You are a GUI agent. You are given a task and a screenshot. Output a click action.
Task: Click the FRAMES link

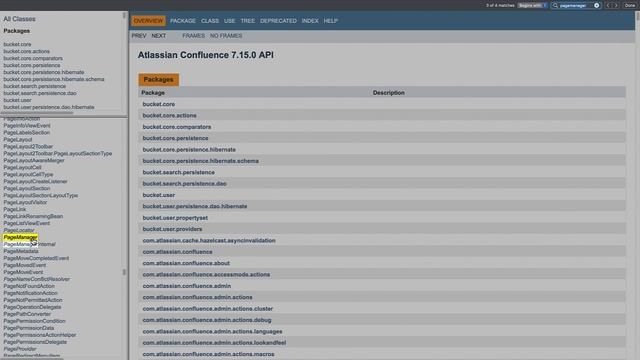click(193, 36)
